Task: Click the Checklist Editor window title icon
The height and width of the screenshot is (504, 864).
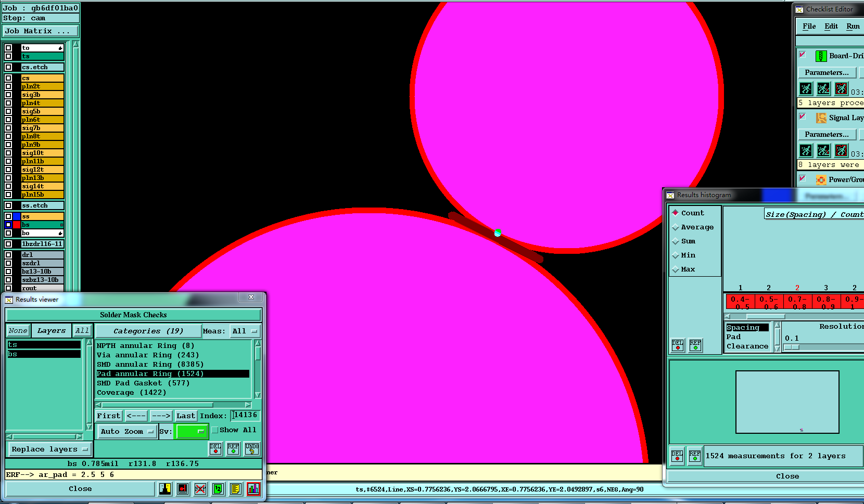Action: pyautogui.click(x=799, y=9)
